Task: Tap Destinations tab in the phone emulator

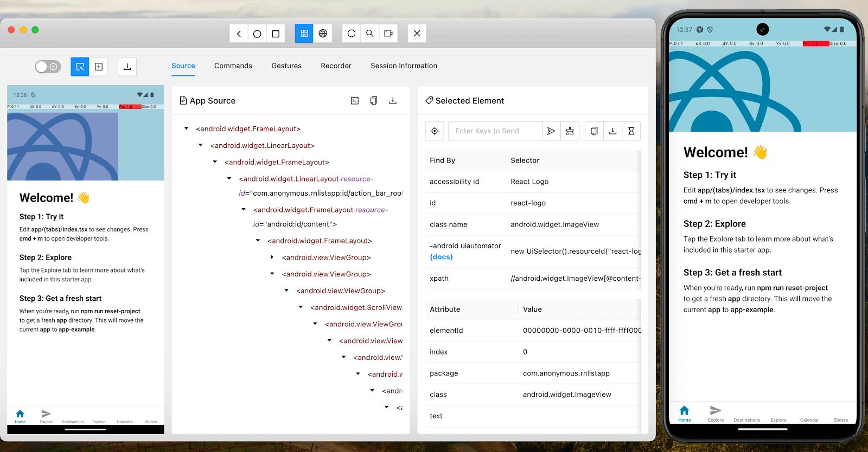Action: click(x=747, y=419)
